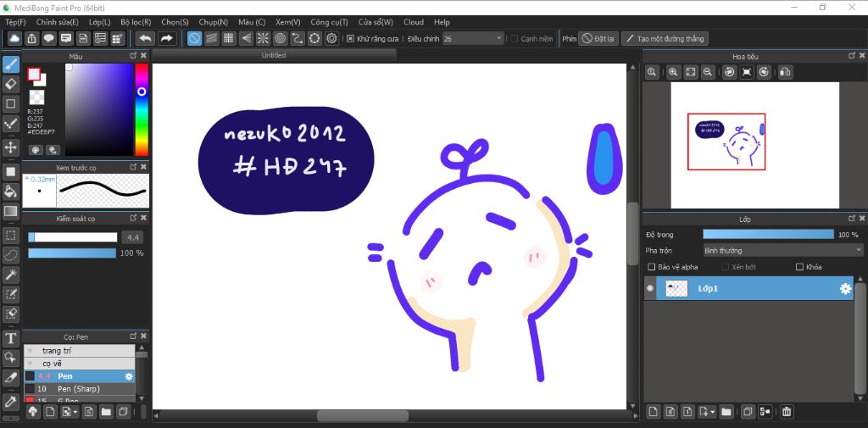868x428 pixels.
Task: Enable the concentric circle snap icon
Action: click(280, 39)
